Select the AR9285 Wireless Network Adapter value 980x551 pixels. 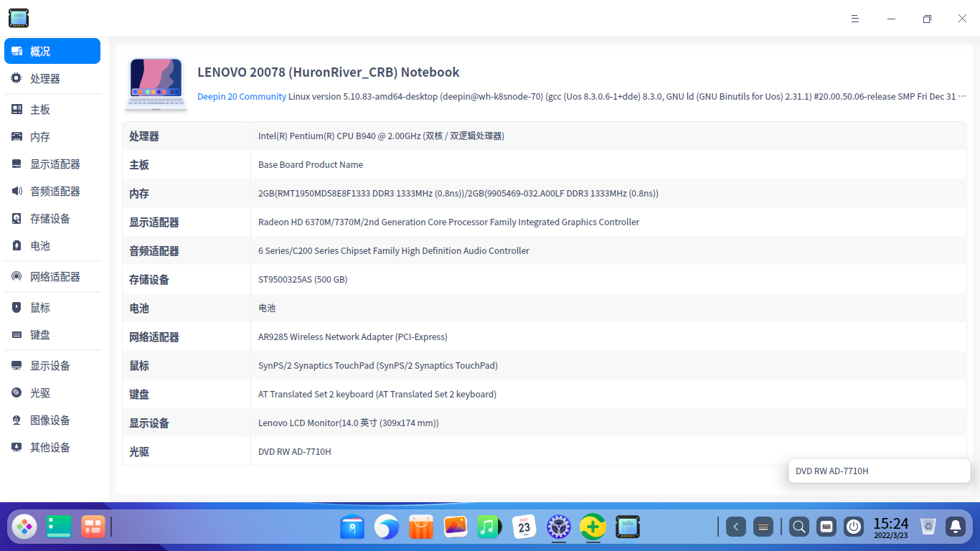click(352, 336)
